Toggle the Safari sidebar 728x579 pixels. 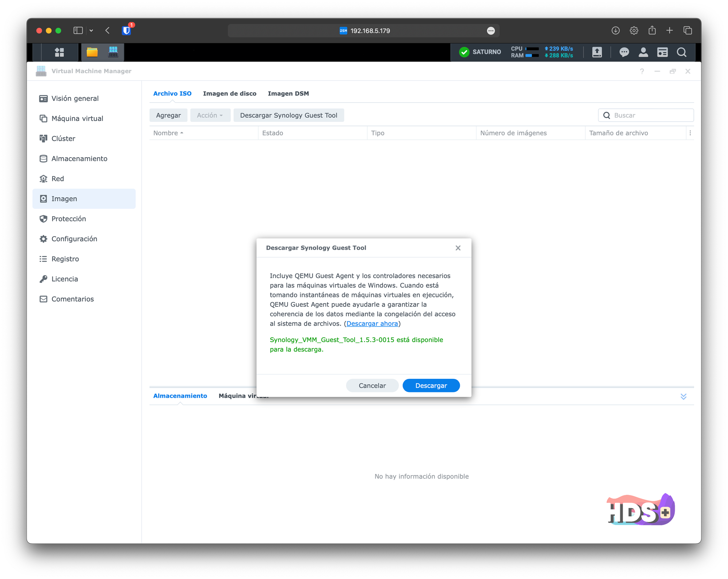[78, 31]
